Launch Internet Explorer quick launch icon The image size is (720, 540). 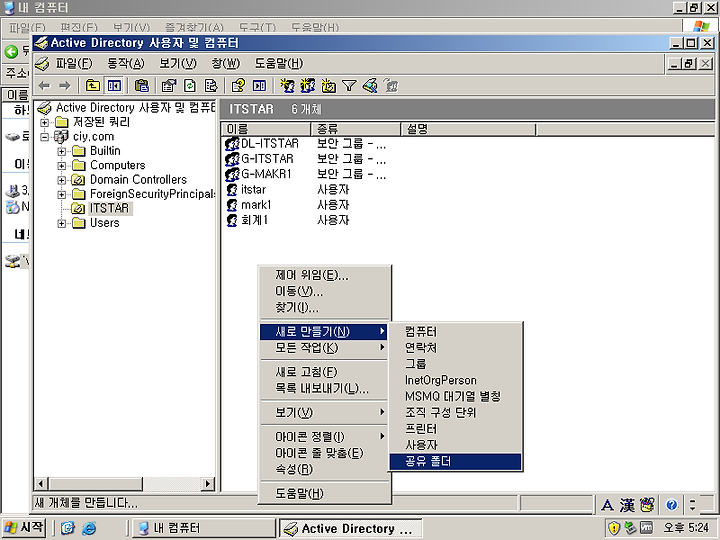pos(89,528)
